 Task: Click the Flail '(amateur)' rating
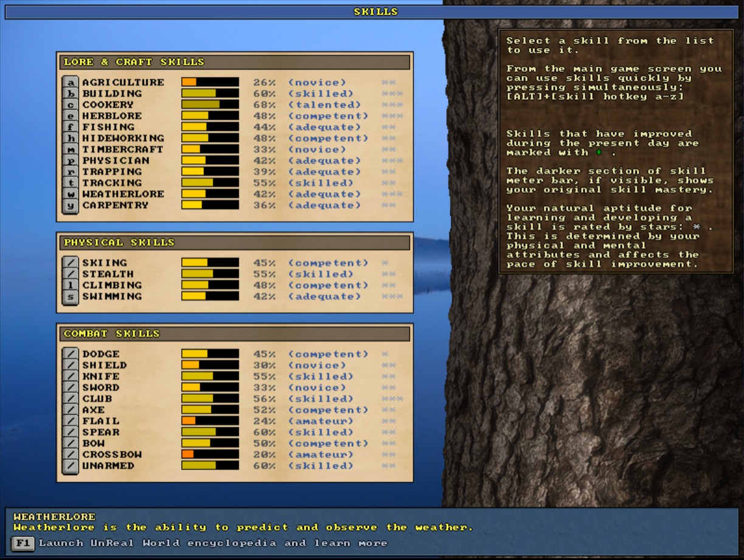(x=321, y=421)
